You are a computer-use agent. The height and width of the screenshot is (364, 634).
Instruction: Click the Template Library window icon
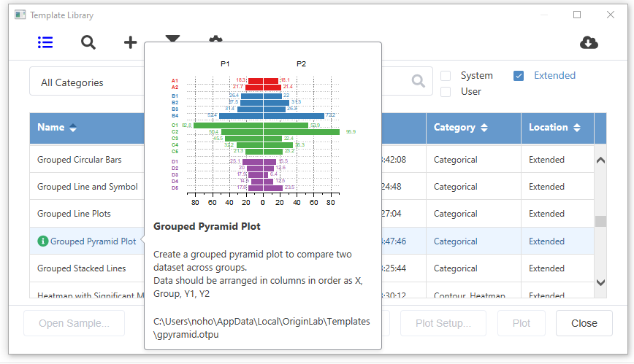[20, 15]
